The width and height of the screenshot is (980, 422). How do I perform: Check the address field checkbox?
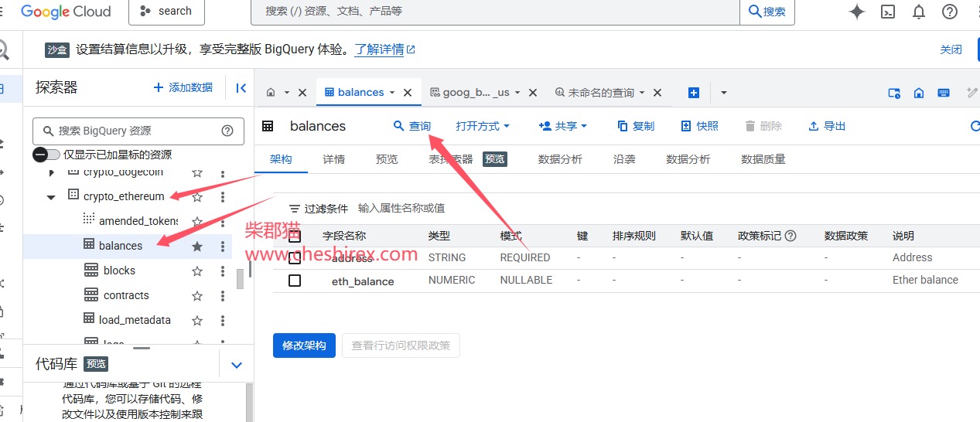(295, 258)
